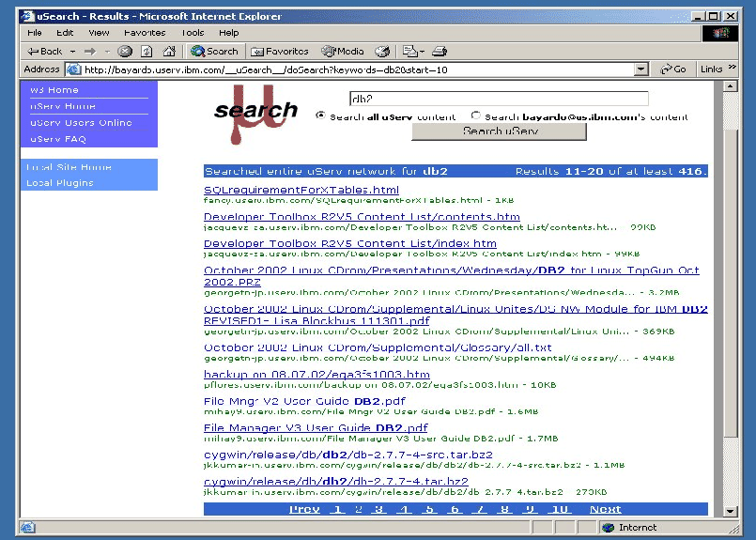
Task: Go to the Prev results page
Action: (x=304, y=509)
